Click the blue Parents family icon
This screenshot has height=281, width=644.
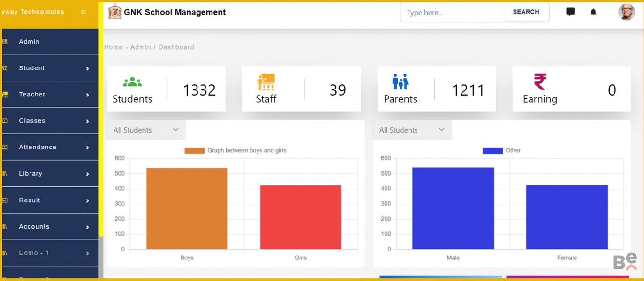pos(400,82)
